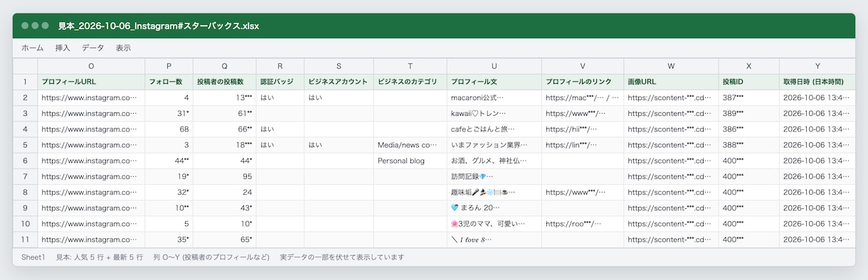Select column Y header

817,66
